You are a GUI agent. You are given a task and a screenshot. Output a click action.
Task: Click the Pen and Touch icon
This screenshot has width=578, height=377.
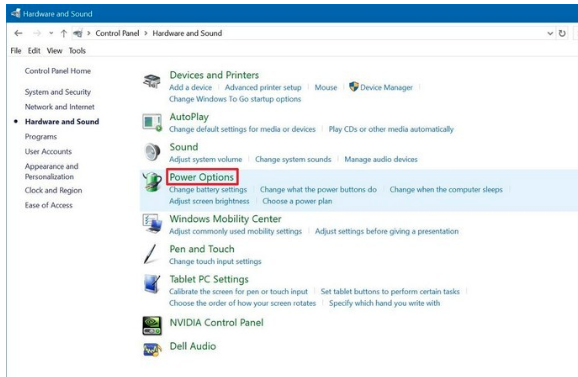151,254
